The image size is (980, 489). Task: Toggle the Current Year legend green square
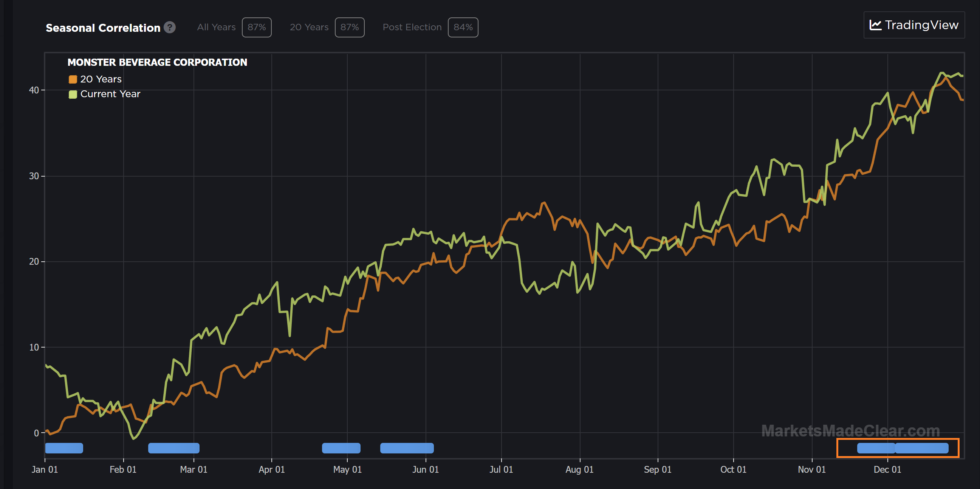tap(73, 94)
